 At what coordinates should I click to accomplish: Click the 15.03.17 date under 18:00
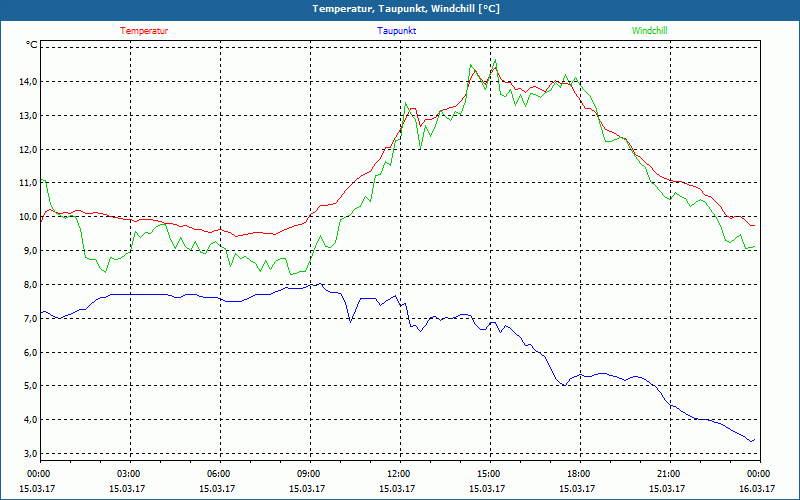pos(577,489)
